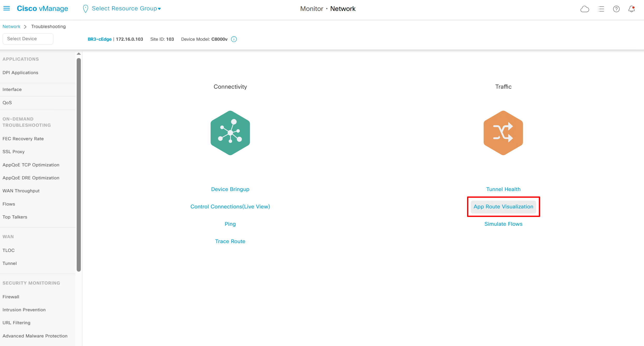Open Tunnel Health link
Viewport: 644px width, 346px height.
click(x=503, y=189)
